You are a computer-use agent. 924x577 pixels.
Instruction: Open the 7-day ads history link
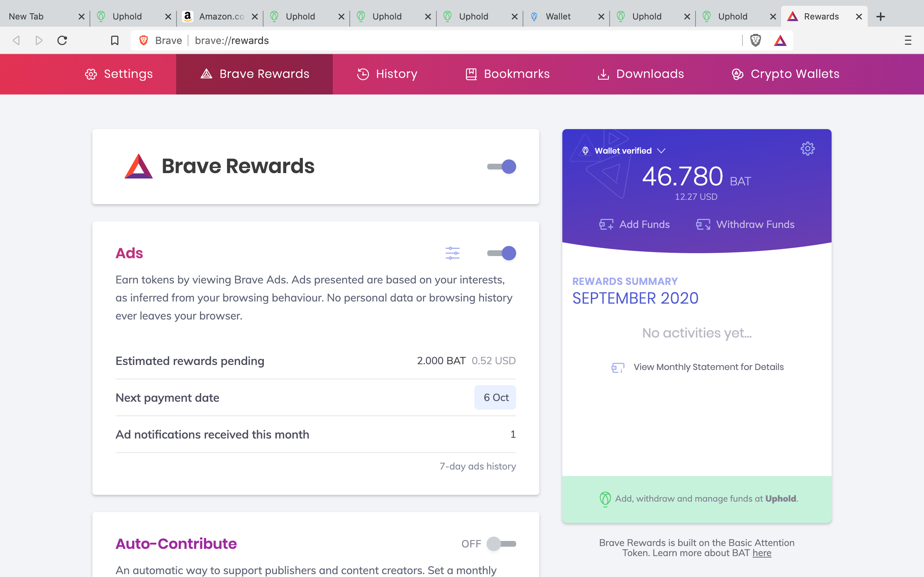click(477, 466)
